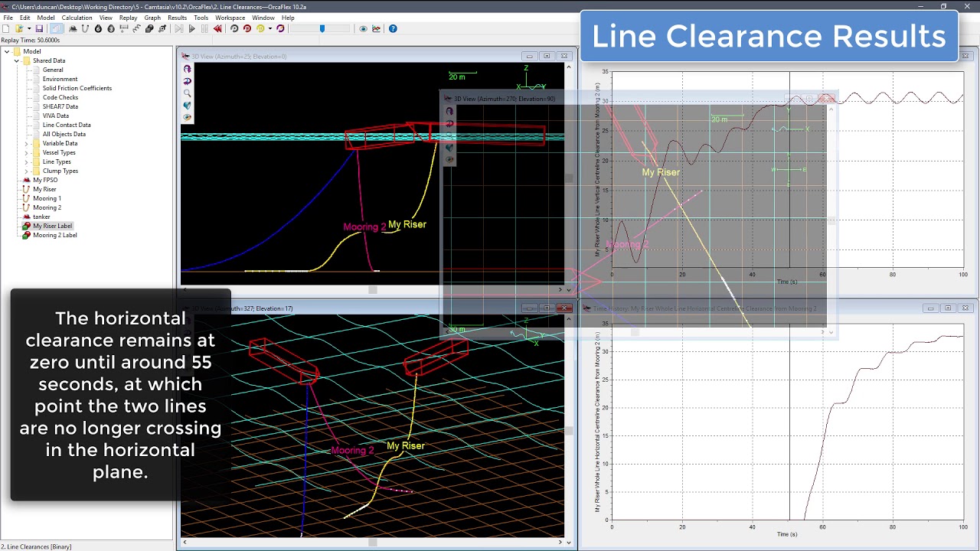This screenshot has height=551, width=980.
Task: Edit replay parameters icon
Action: 280,28
